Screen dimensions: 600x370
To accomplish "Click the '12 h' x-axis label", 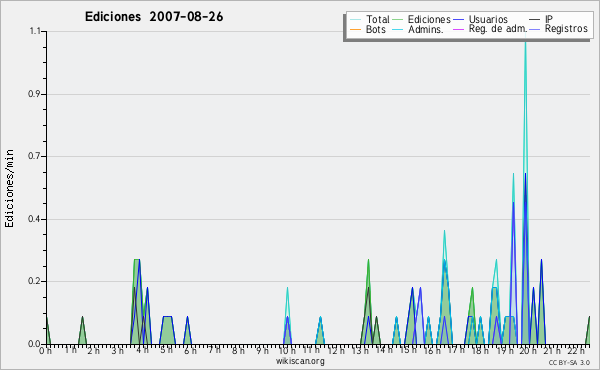I will tap(336, 350).
